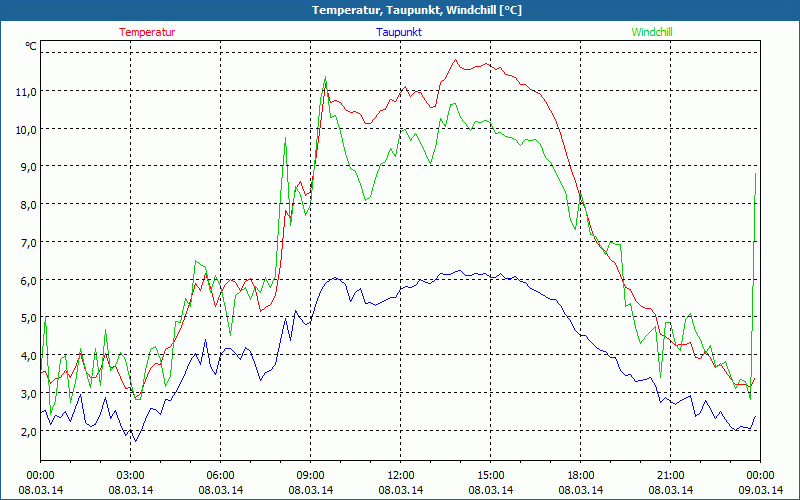Click the 6,0 y-axis value
800x500 pixels.
point(29,281)
